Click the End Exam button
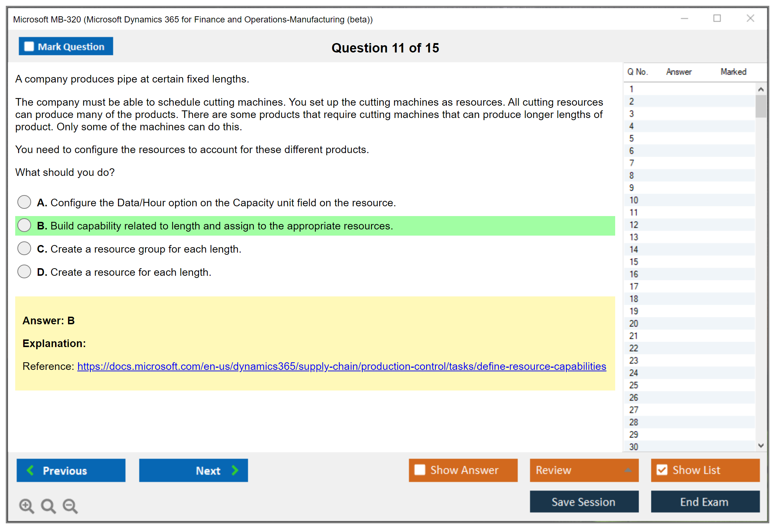Screen dimensions: 778x532 tap(705, 502)
